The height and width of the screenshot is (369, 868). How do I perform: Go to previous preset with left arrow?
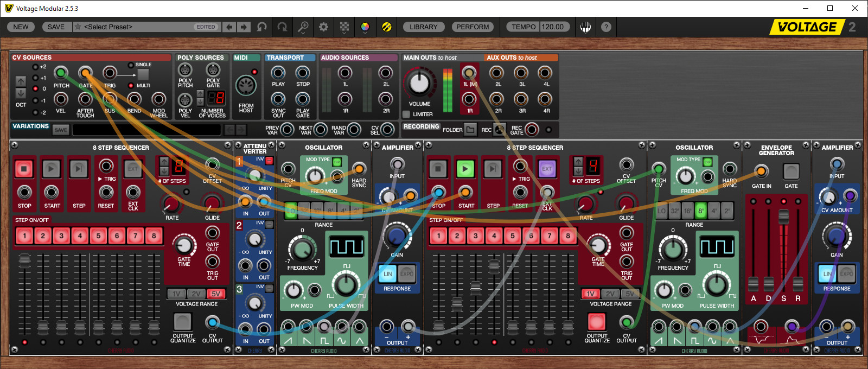click(229, 27)
